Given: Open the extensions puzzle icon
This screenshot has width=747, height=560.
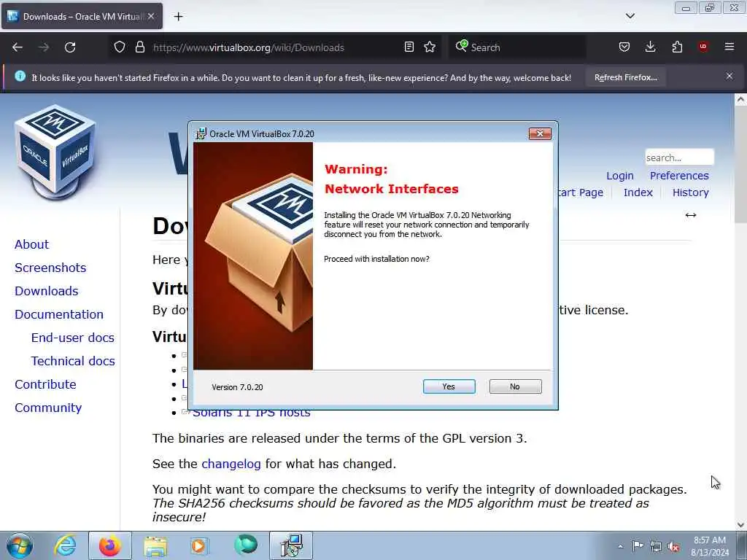Looking at the screenshot, I should click(x=677, y=47).
